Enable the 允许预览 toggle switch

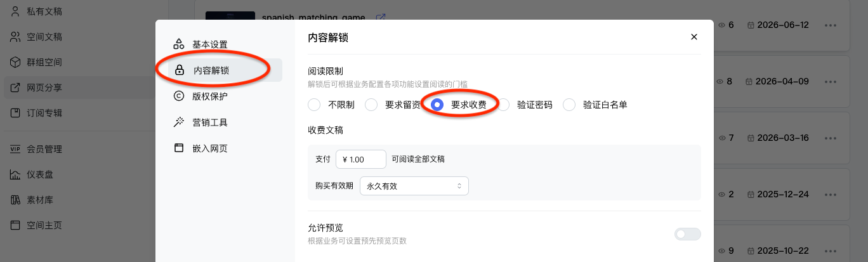point(688,234)
